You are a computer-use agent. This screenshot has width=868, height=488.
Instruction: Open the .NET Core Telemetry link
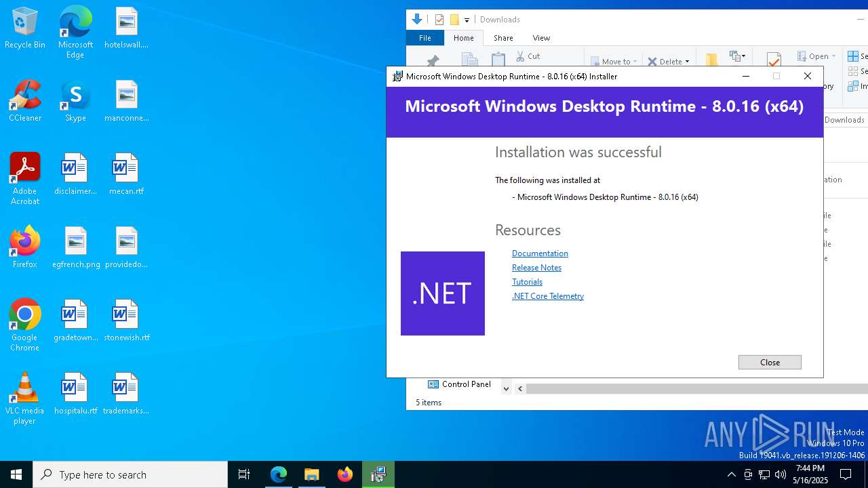pyautogui.click(x=548, y=296)
